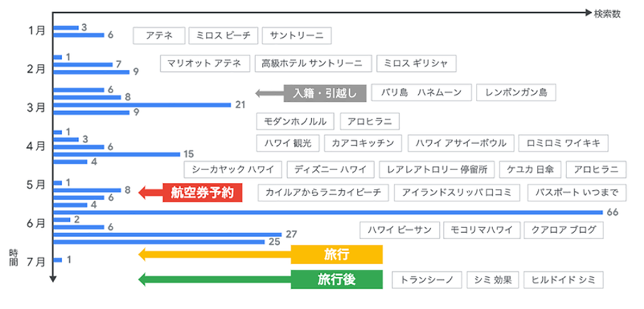Click the 高級ホテル サントリーニ keyword
The image size is (644, 309).
(x=312, y=63)
